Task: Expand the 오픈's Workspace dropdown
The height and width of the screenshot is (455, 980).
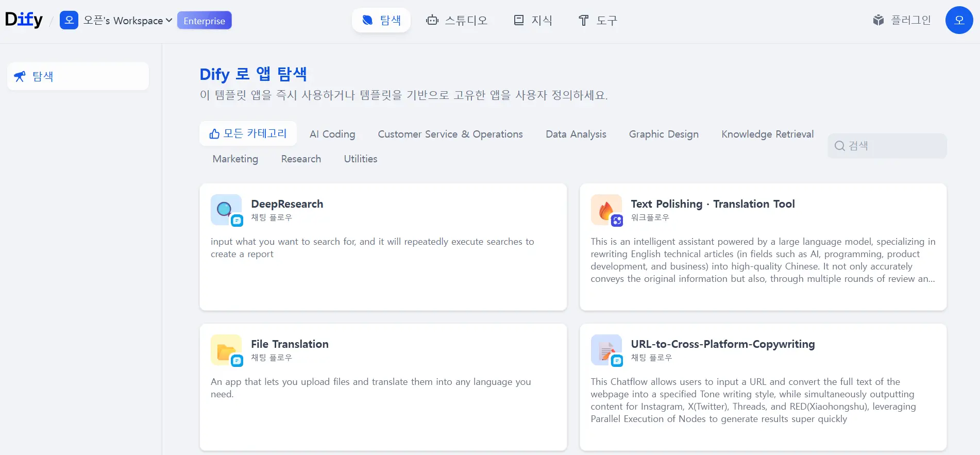Action: (127, 21)
